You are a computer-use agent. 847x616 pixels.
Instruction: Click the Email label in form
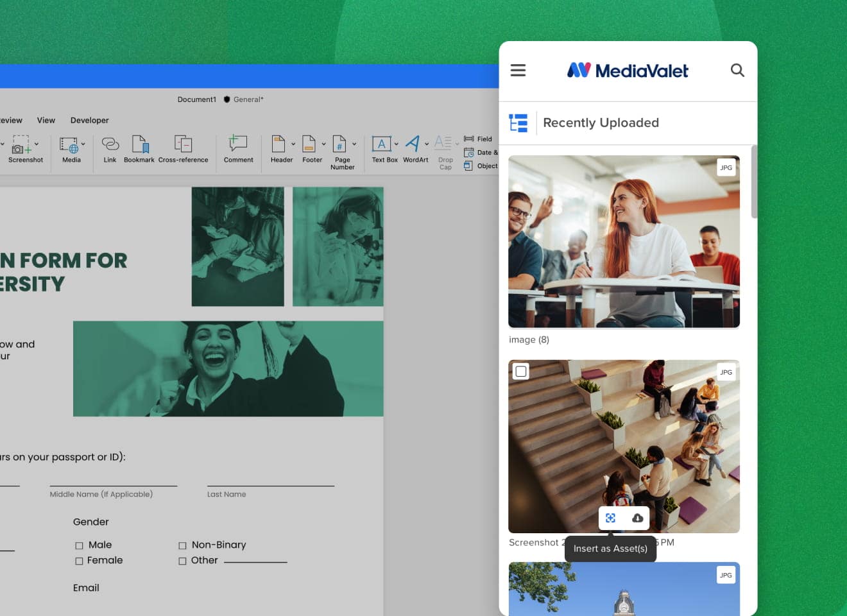(x=86, y=588)
